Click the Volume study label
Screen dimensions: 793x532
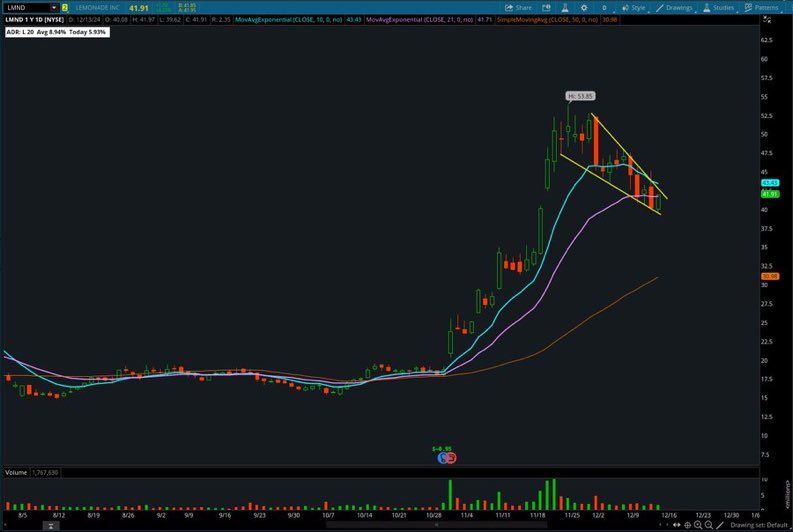click(x=16, y=472)
